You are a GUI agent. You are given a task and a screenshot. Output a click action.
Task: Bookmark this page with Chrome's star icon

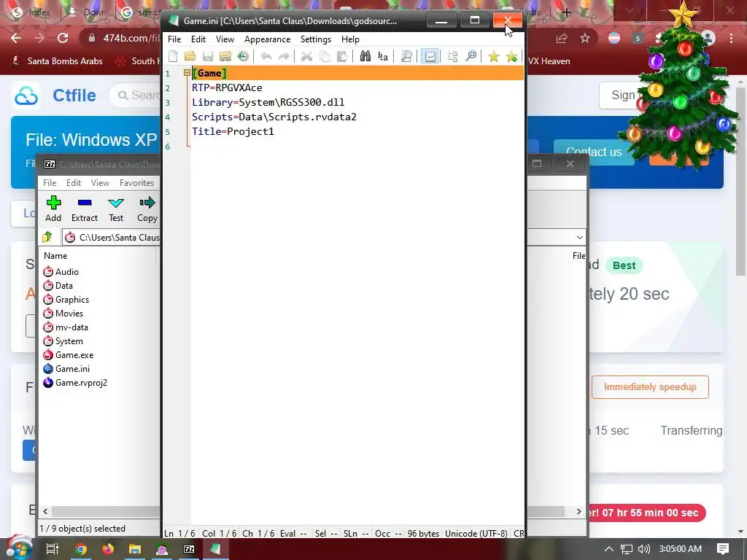585,39
